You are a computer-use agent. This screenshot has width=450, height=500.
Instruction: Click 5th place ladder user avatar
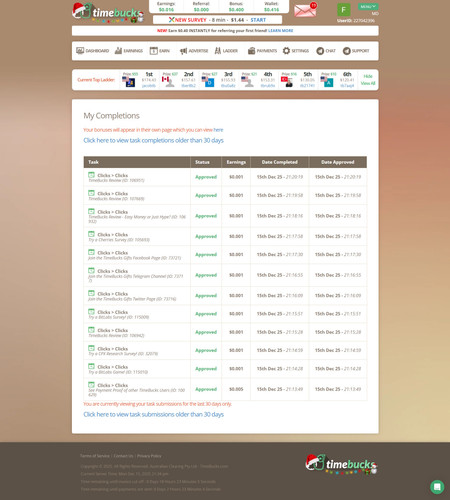pos(289,82)
